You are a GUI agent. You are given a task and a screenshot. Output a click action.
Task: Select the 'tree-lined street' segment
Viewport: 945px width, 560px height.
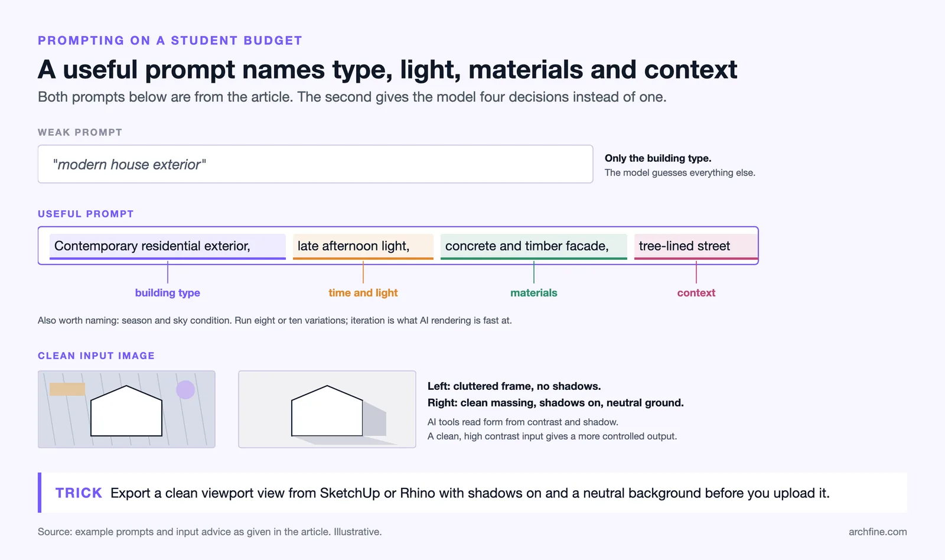pos(696,246)
